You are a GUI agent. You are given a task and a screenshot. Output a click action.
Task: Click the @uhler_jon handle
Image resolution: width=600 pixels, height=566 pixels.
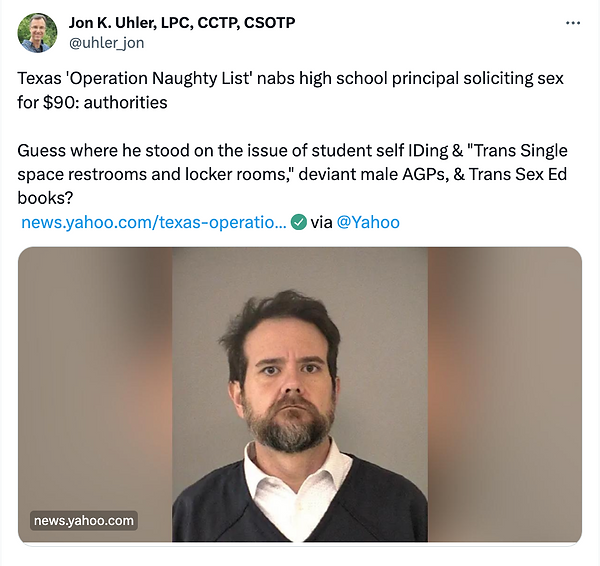coord(106,43)
